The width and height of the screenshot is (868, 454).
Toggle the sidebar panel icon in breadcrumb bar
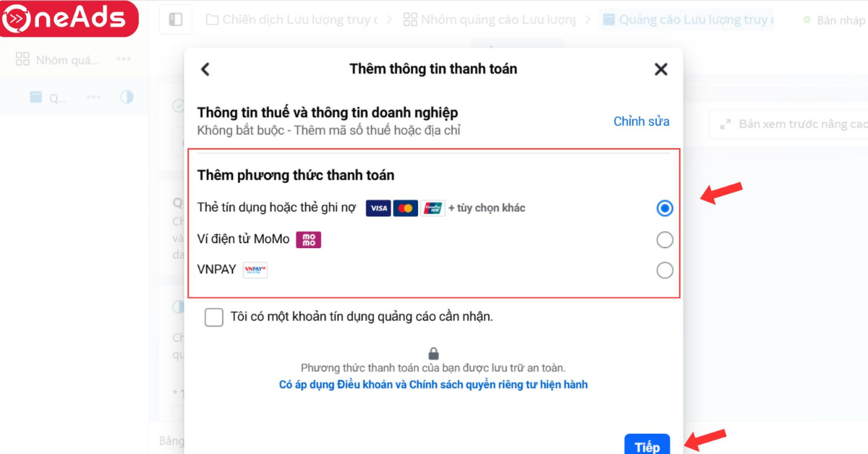pyautogui.click(x=176, y=20)
